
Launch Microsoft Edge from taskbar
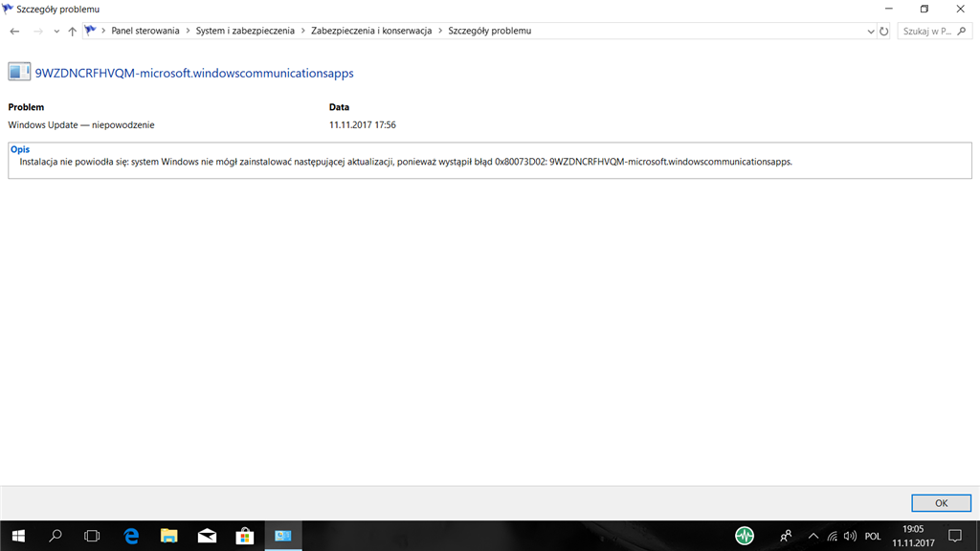[131, 536]
